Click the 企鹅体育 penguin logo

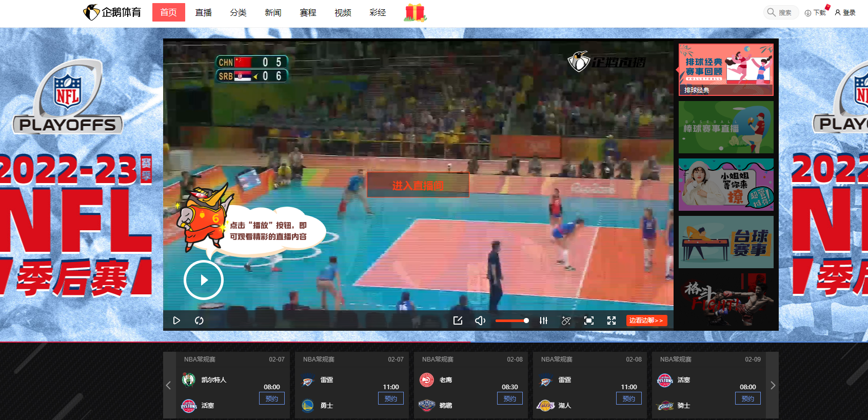pyautogui.click(x=112, y=12)
